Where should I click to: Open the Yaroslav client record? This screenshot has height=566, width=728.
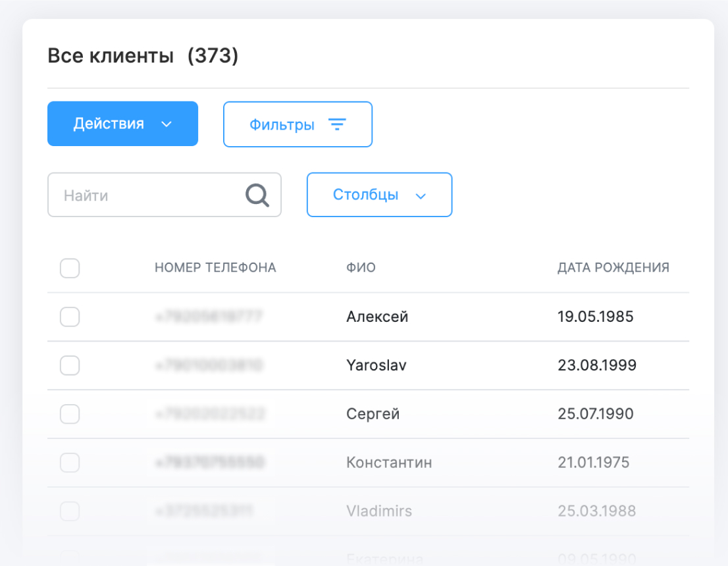(376, 365)
